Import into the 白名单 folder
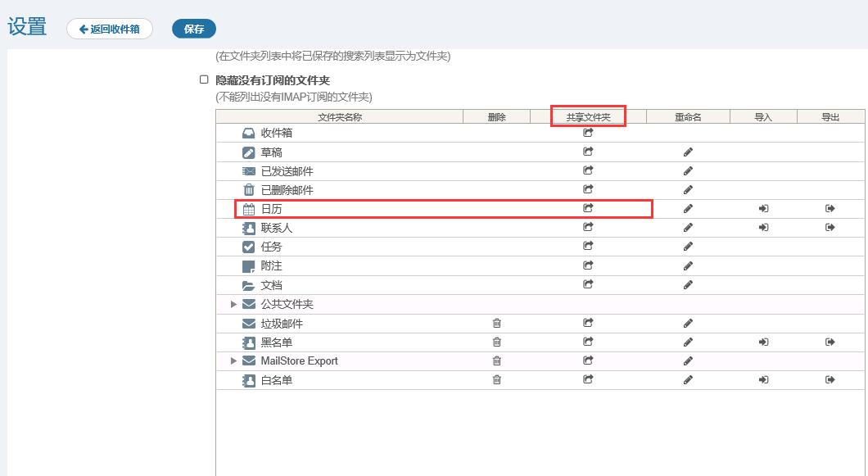This screenshot has height=476, width=868. pyautogui.click(x=763, y=380)
